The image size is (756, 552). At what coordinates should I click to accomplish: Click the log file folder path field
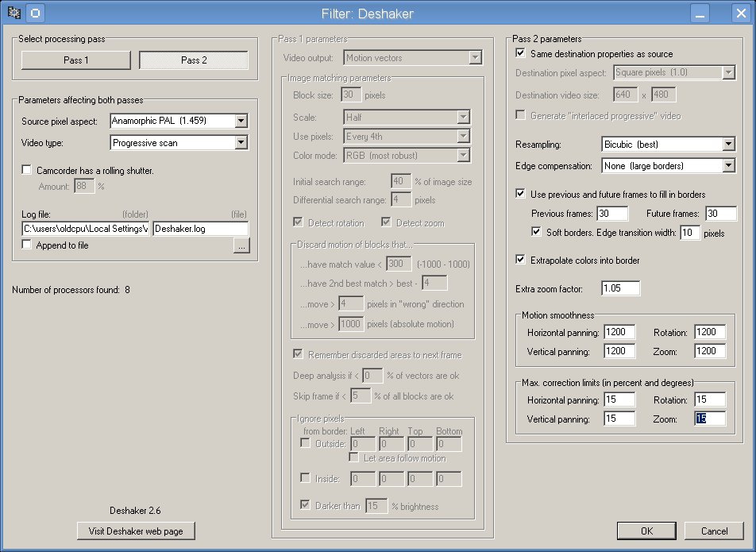click(86, 229)
